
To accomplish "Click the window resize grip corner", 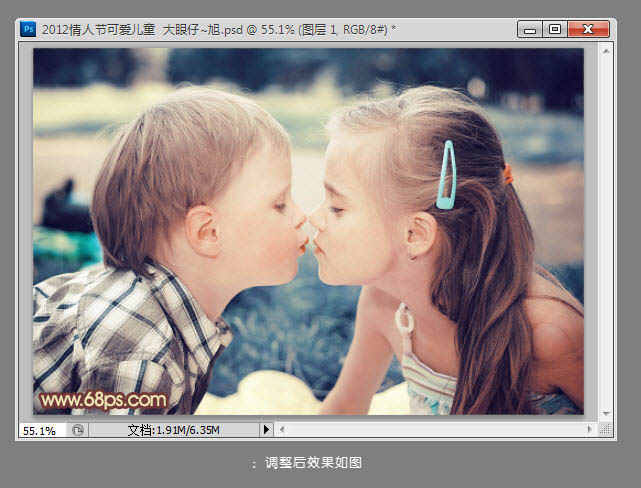I will pyautogui.click(x=606, y=430).
